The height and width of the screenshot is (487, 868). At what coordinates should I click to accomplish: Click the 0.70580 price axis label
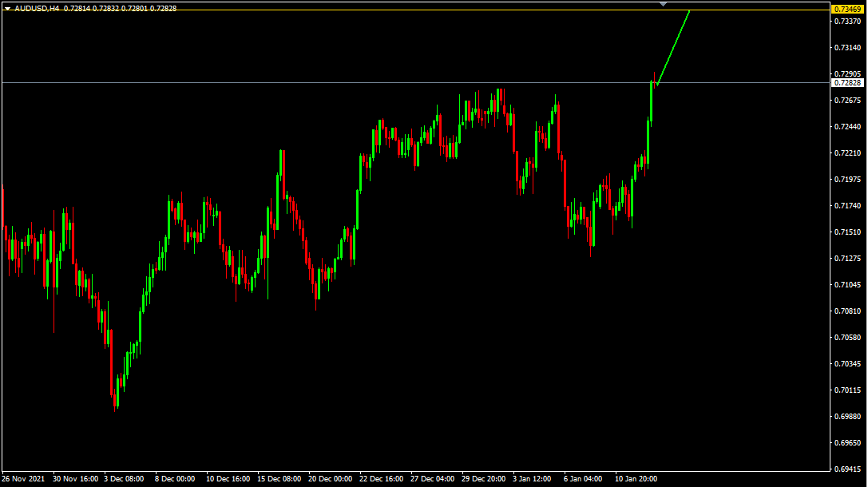click(x=847, y=337)
